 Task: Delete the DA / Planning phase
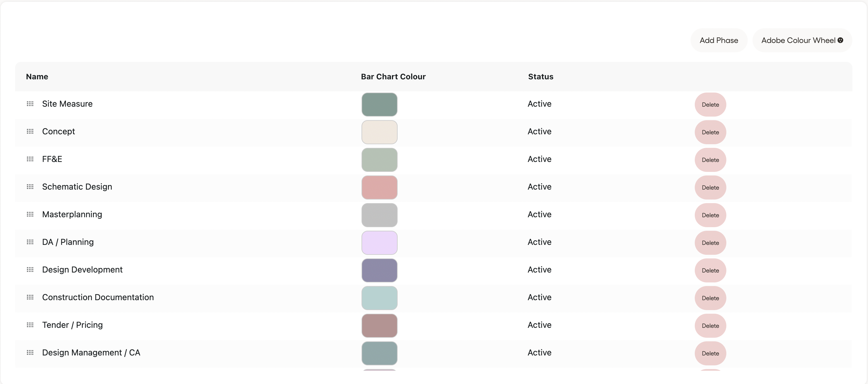(x=710, y=242)
